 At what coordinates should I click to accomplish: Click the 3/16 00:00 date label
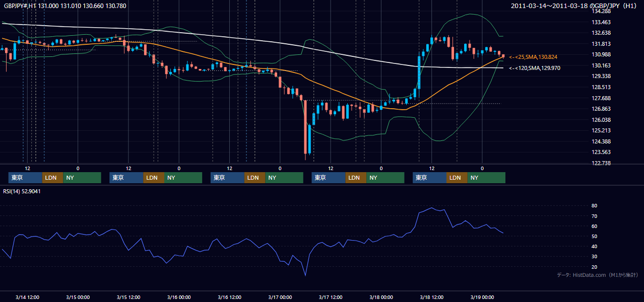pyautogui.click(x=179, y=297)
